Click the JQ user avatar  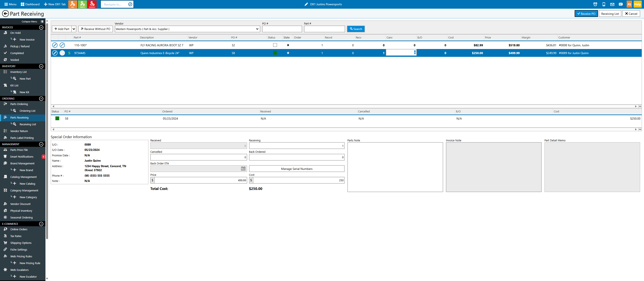click(x=629, y=4)
